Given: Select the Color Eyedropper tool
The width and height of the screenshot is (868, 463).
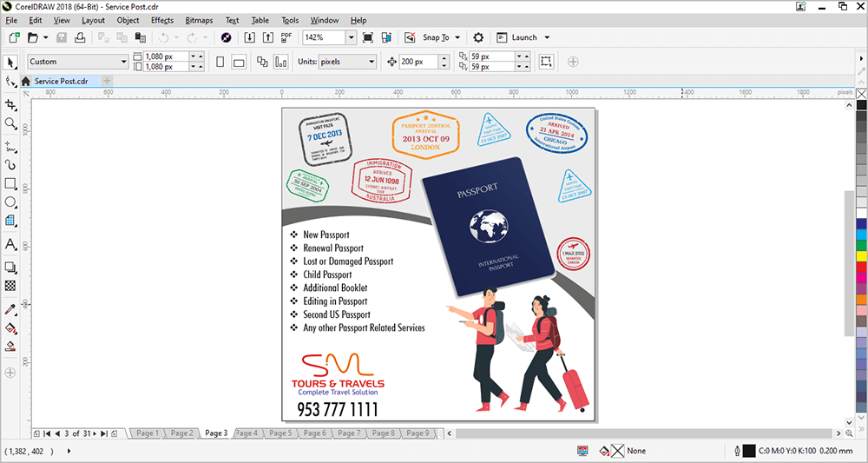Looking at the screenshot, I should [10, 309].
